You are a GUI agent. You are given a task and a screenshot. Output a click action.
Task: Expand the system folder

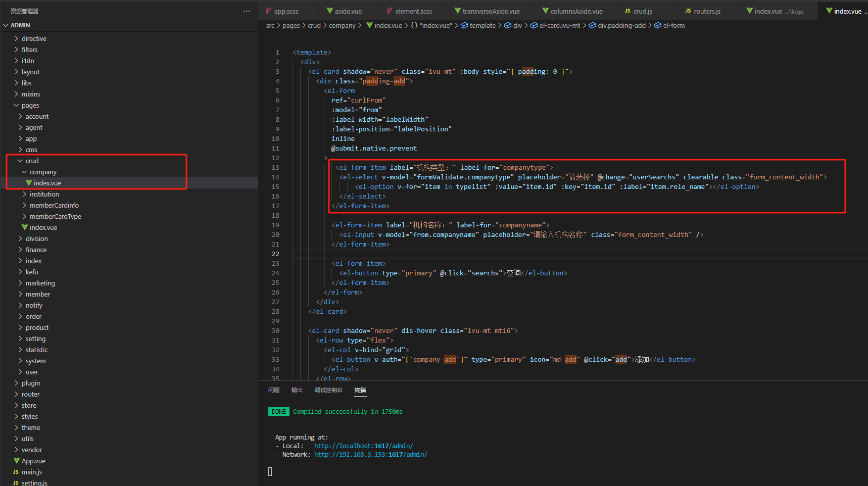[20, 361]
